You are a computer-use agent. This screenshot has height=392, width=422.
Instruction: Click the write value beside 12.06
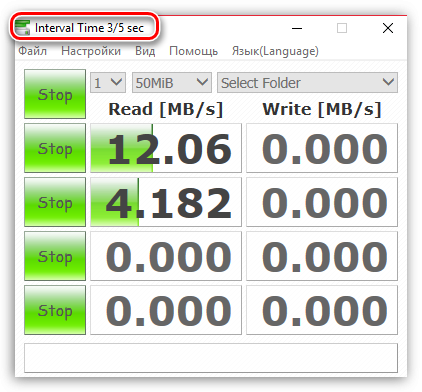coord(322,148)
